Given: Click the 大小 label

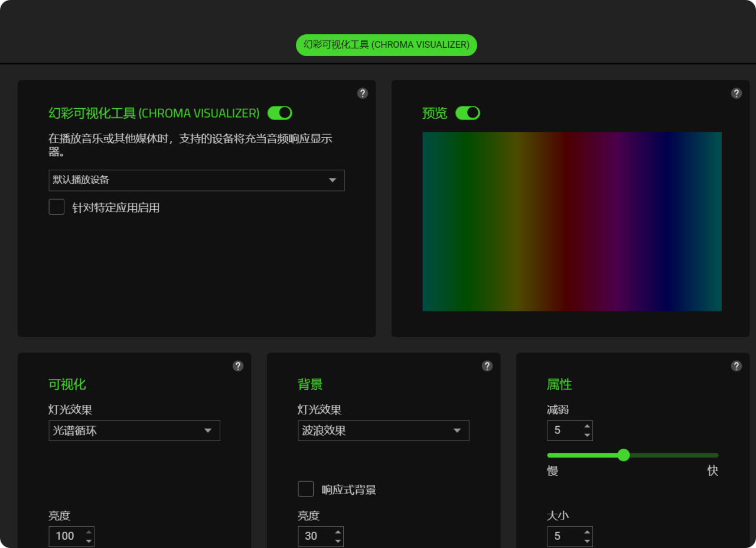Looking at the screenshot, I should (558, 515).
